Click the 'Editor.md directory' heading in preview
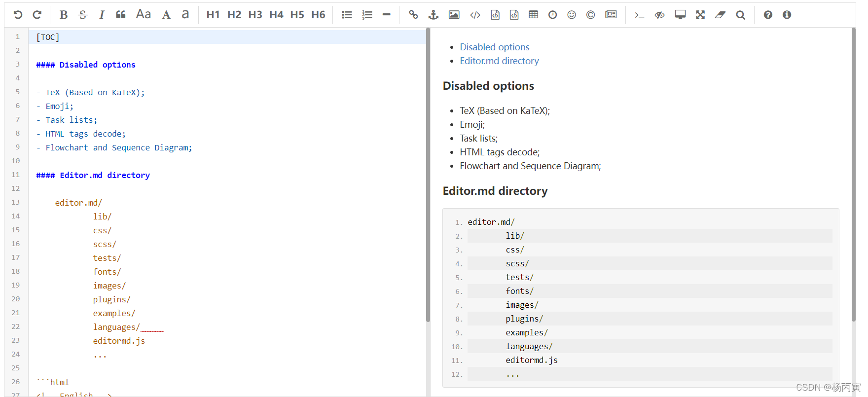Screen dimensions: 868x397 pos(495,191)
